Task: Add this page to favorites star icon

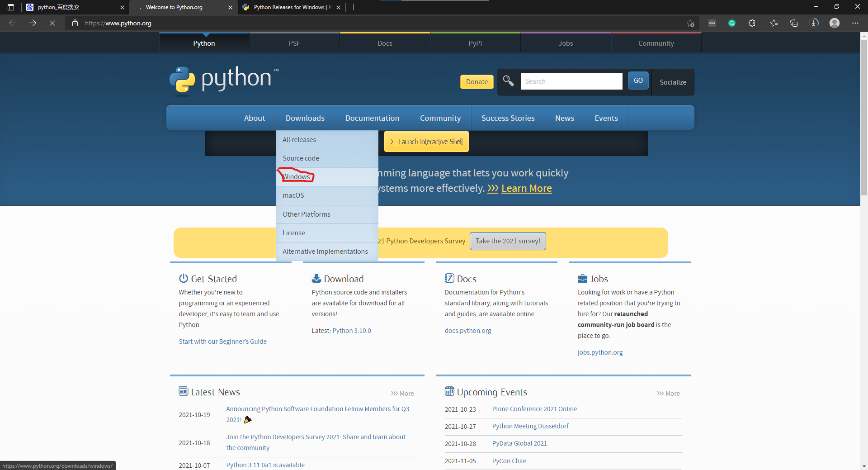Action: coord(690,23)
